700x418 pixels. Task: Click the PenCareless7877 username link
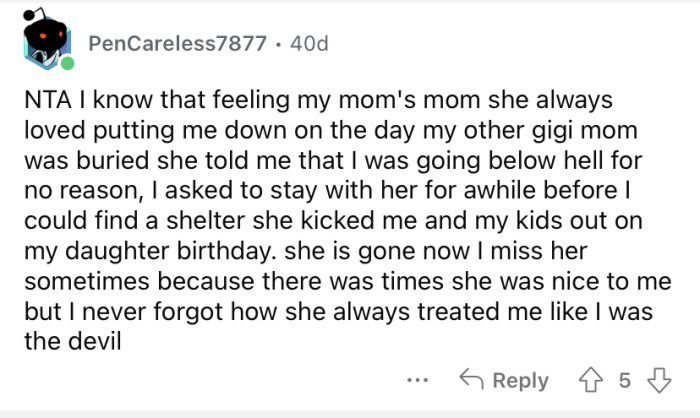(x=177, y=44)
